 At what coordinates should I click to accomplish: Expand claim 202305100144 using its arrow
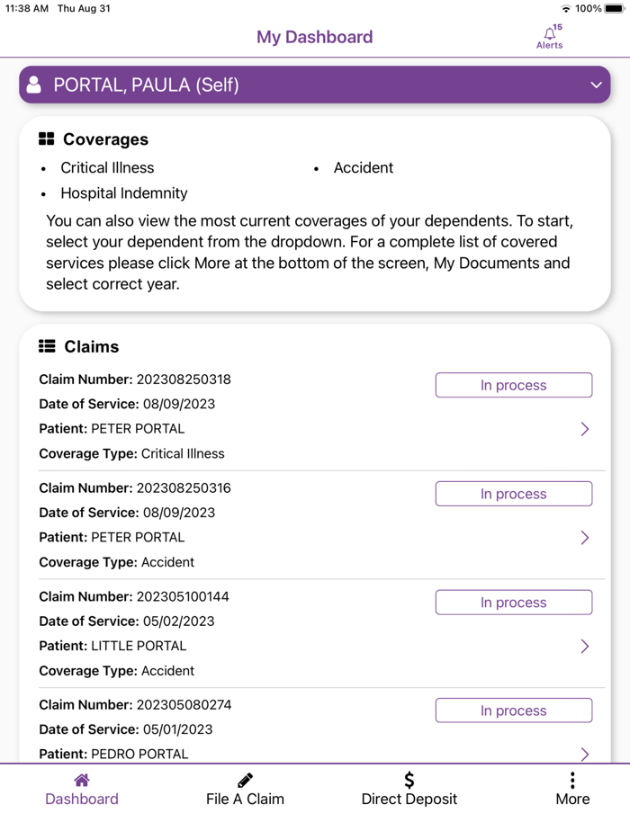click(x=584, y=646)
